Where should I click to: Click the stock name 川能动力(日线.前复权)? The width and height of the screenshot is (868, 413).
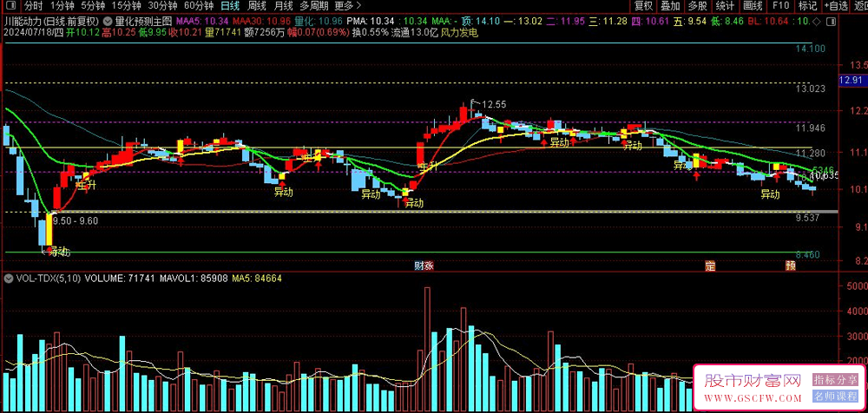[x=50, y=22]
